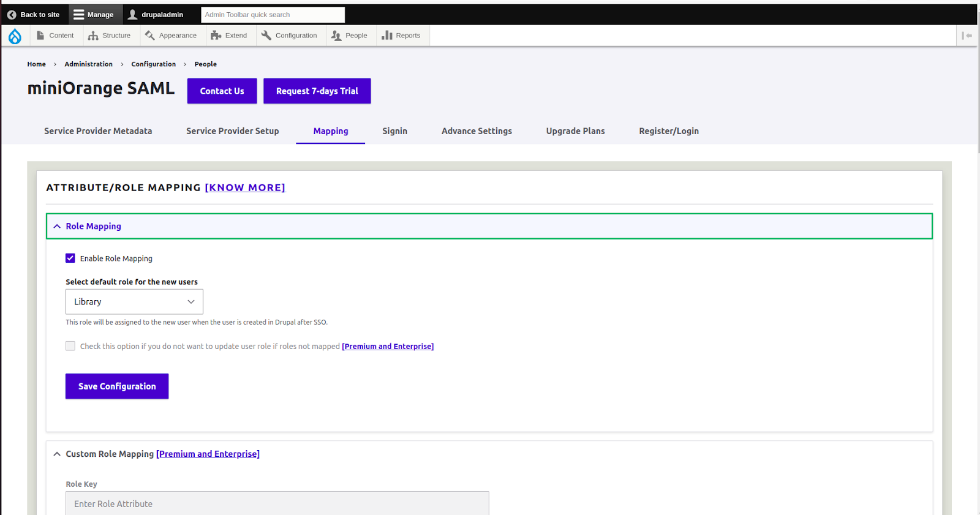Open Premium and Enterprise link in Custom Role Mapping
The height and width of the screenshot is (515, 980).
tap(208, 454)
